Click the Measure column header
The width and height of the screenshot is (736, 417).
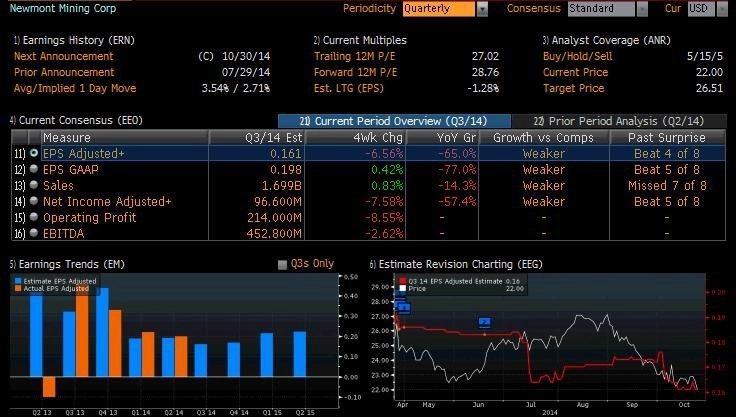coord(125,138)
